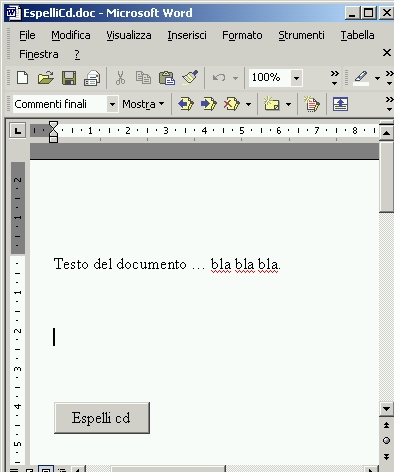Open reject change options arrow

(248, 104)
